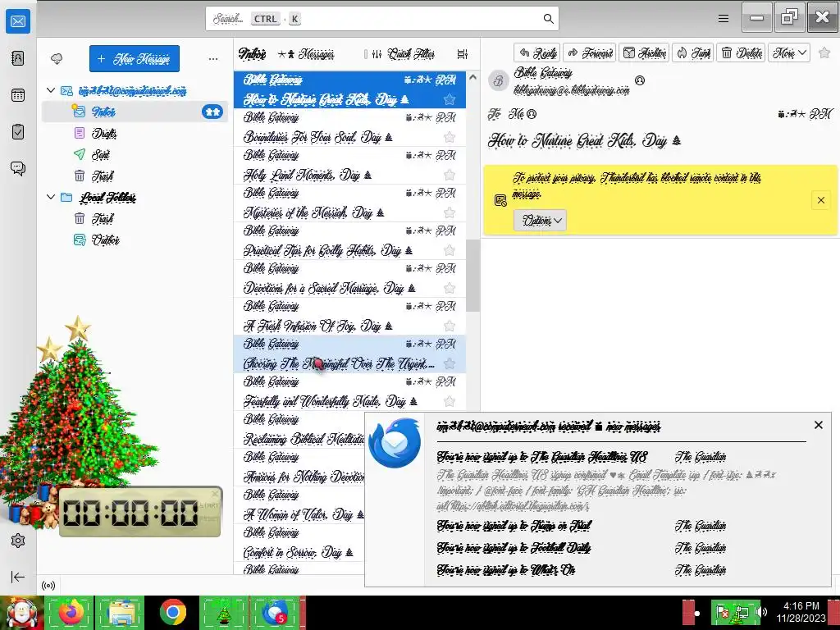840x630 pixels.
Task: Click the online status indicator in status bar
Action: tap(48, 586)
